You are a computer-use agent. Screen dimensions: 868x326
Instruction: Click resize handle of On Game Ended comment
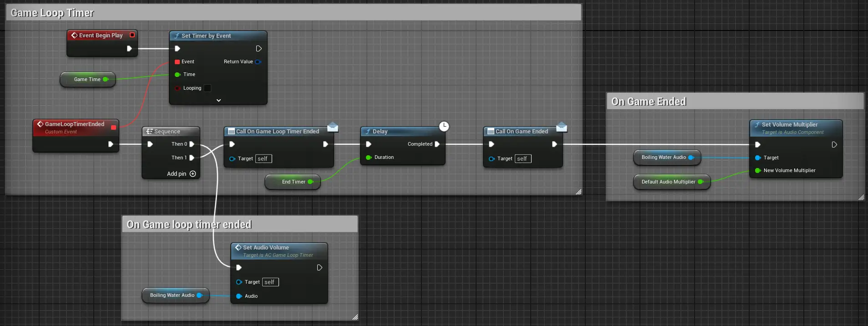pyautogui.click(x=861, y=197)
